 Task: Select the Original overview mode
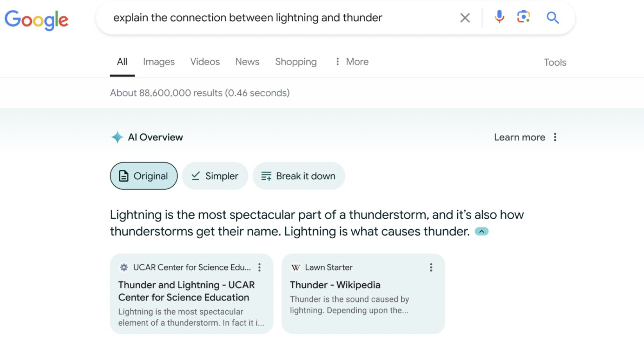pos(144,176)
